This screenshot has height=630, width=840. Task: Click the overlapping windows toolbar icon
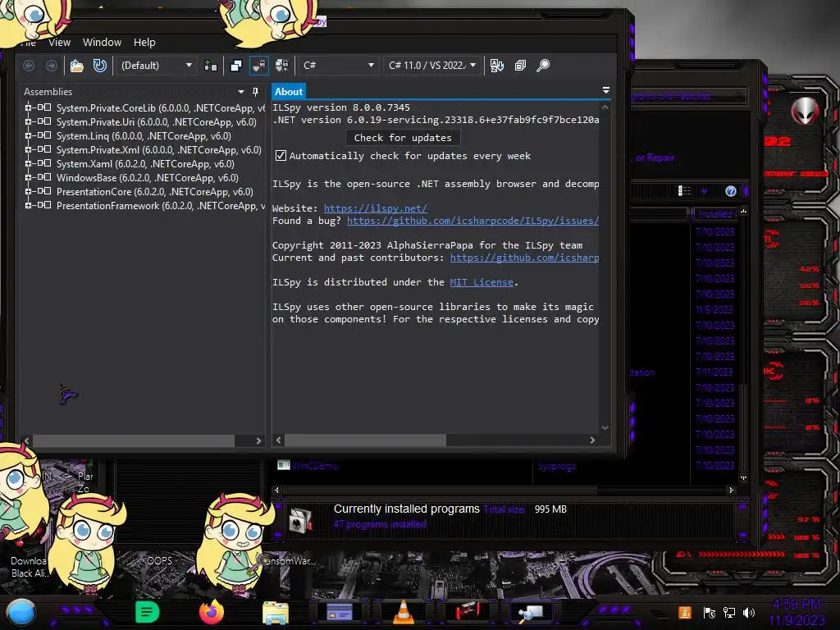point(235,66)
